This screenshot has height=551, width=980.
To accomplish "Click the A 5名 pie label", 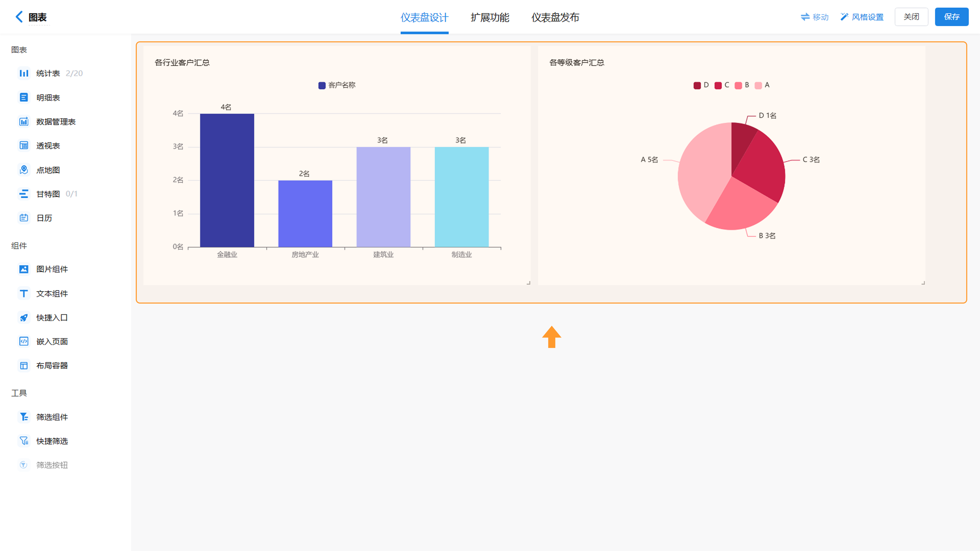I will (x=649, y=160).
